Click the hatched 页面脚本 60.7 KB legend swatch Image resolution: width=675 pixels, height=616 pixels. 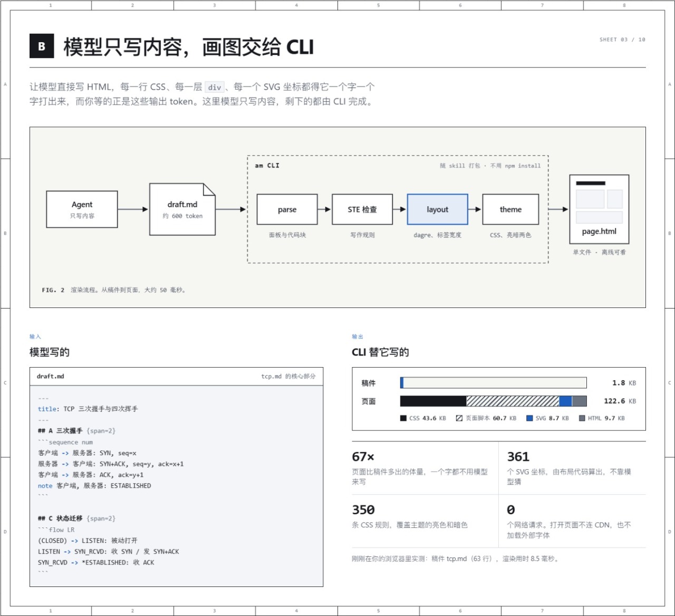[x=459, y=418]
